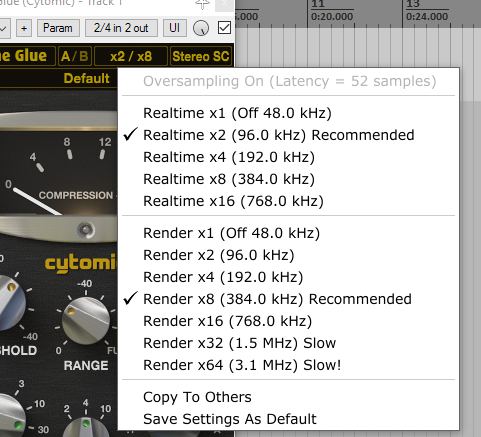Select Render x8 (384.0 kHz) Recommended
The image size is (481, 437).
click(x=289, y=299)
